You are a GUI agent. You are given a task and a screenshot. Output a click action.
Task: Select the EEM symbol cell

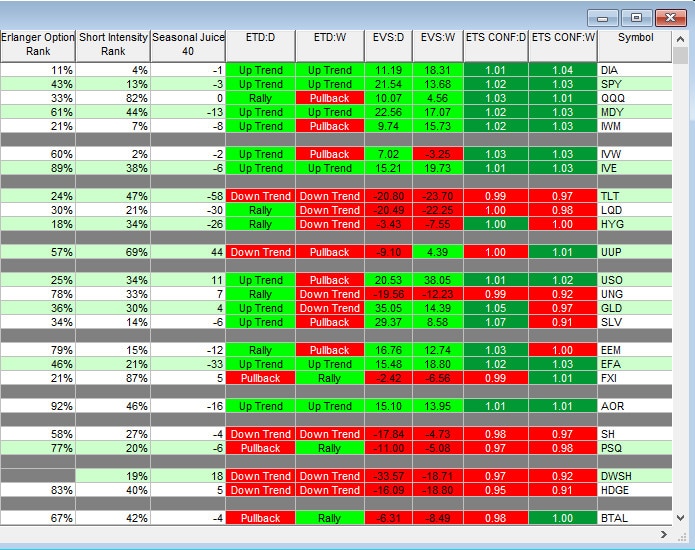pyautogui.click(x=635, y=350)
